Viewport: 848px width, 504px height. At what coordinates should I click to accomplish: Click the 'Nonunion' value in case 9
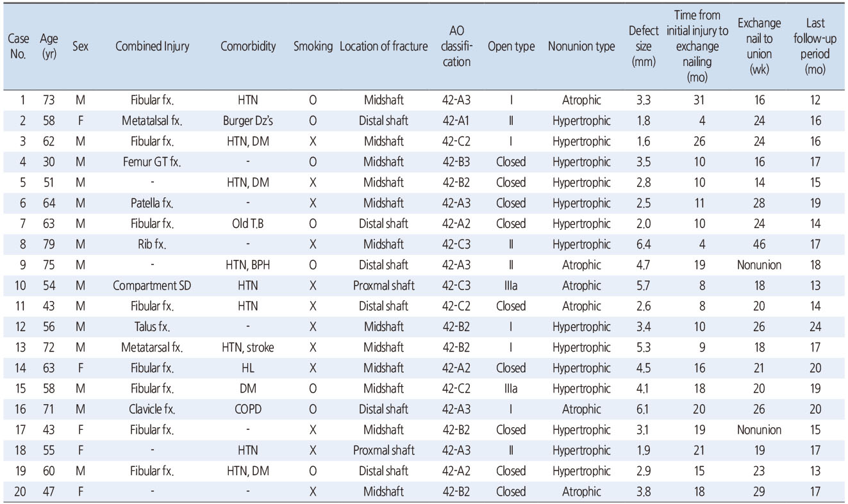pyautogui.click(x=759, y=265)
